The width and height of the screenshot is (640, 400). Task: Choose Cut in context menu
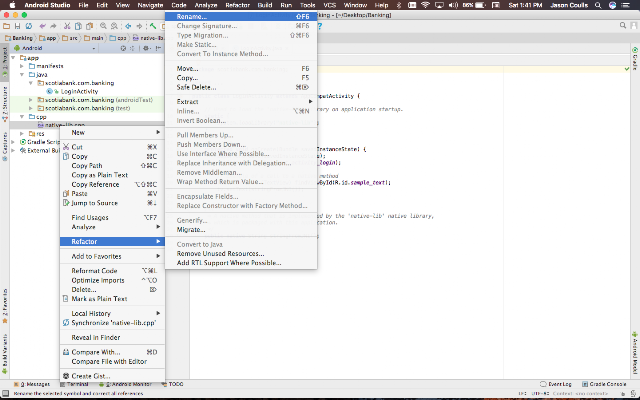(112, 147)
